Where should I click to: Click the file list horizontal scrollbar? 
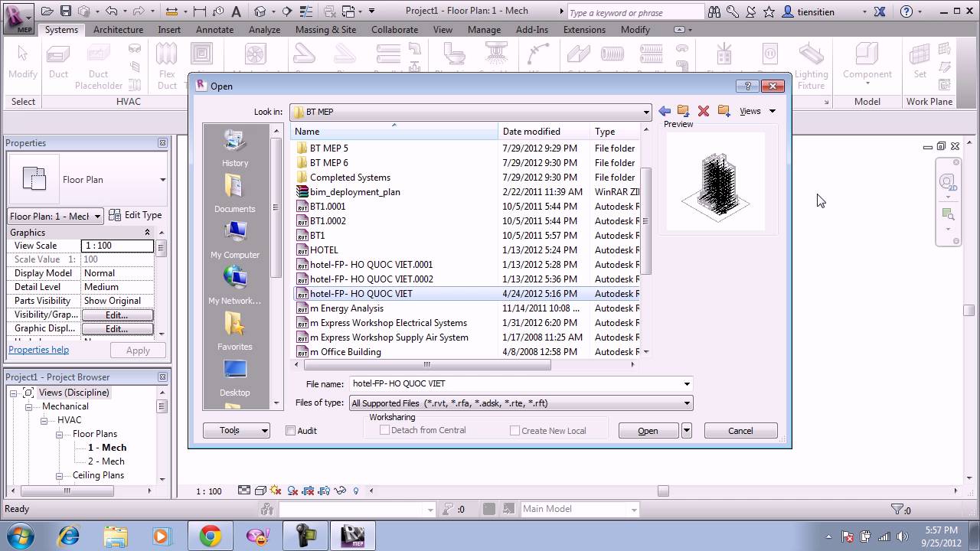point(427,364)
